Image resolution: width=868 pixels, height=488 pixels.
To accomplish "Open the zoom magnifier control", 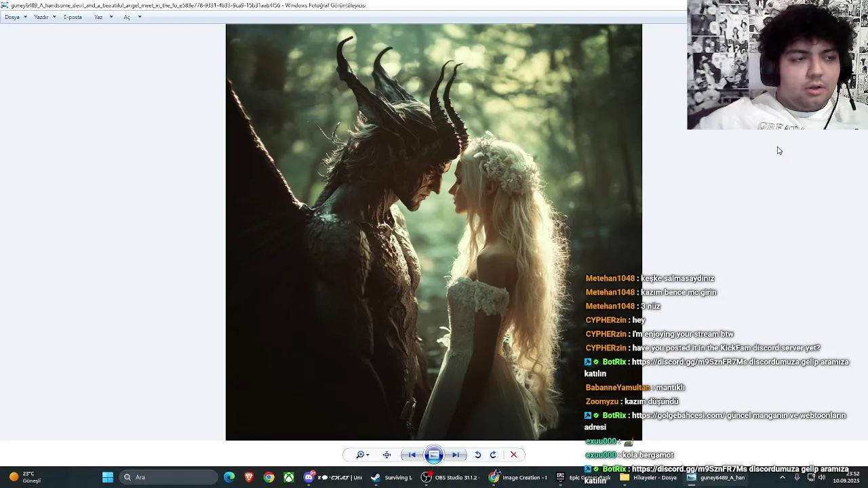I will pos(362,455).
